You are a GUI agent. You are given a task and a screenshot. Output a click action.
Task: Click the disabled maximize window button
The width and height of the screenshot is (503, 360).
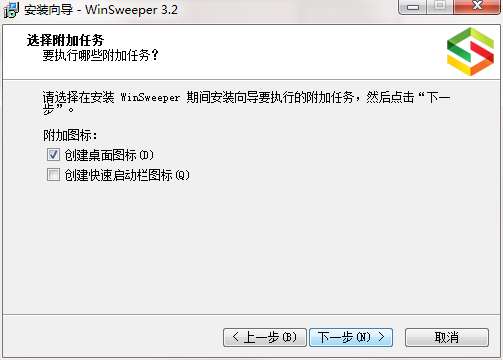[440, 7]
